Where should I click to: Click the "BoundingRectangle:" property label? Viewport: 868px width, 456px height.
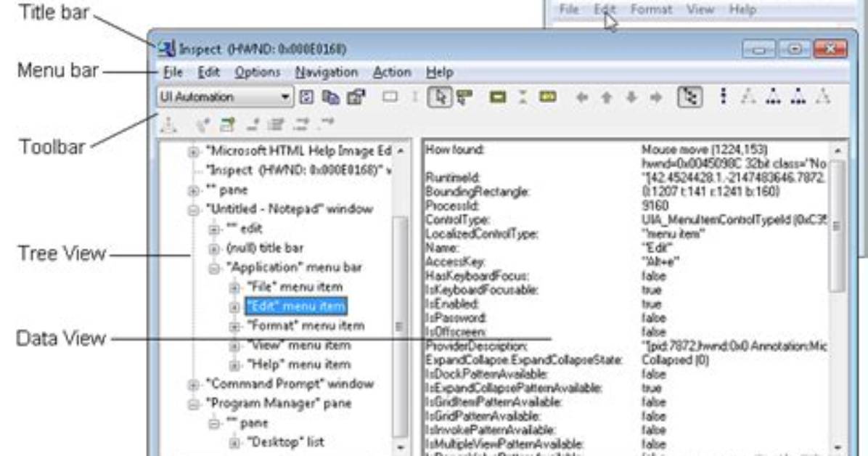tap(477, 192)
